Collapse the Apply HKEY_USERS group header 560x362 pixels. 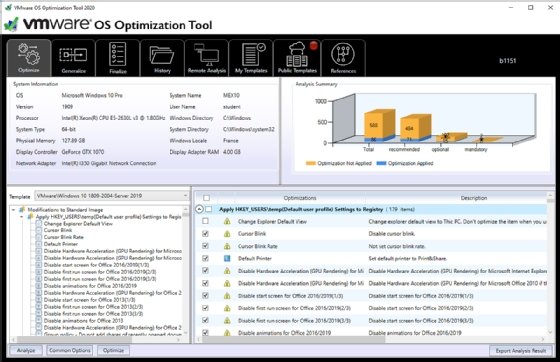tap(199, 209)
